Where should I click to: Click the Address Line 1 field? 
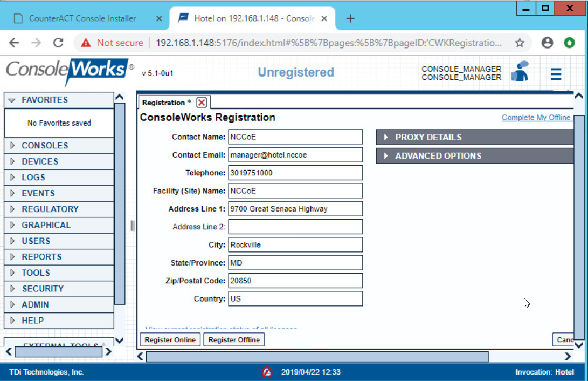pos(295,209)
